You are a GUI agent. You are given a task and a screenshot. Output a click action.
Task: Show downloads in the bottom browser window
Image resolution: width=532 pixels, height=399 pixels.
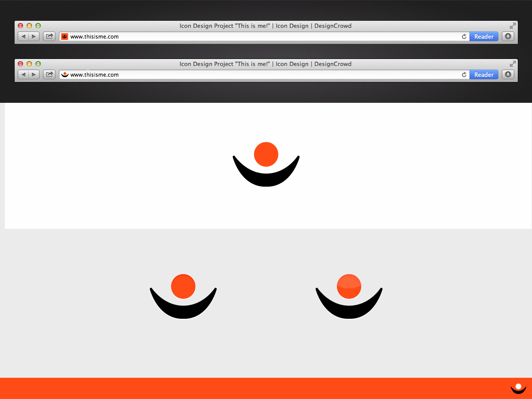click(x=508, y=74)
